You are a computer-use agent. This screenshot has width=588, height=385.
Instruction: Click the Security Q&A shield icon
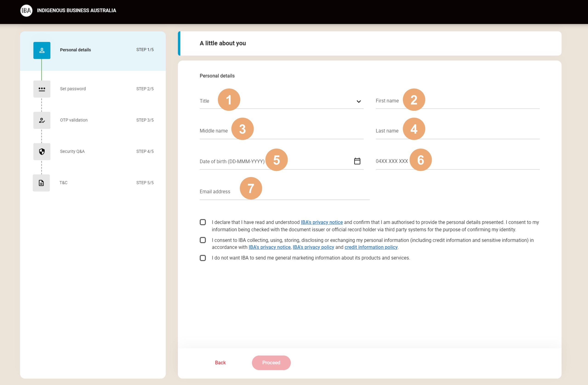[42, 151]
